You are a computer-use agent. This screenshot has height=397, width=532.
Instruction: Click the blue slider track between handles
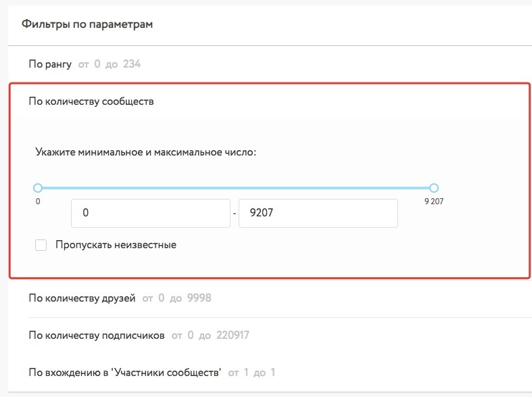click(x=236, y=188)
